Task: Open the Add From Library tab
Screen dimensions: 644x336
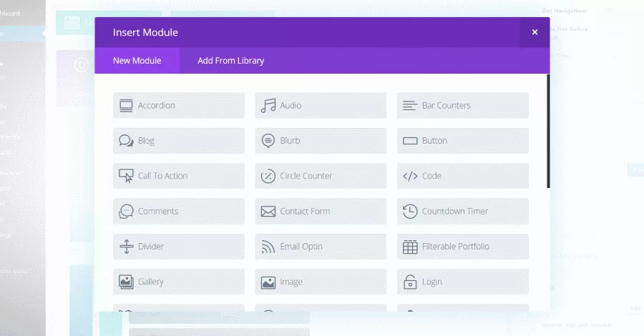Action: [x=231, y=61]
